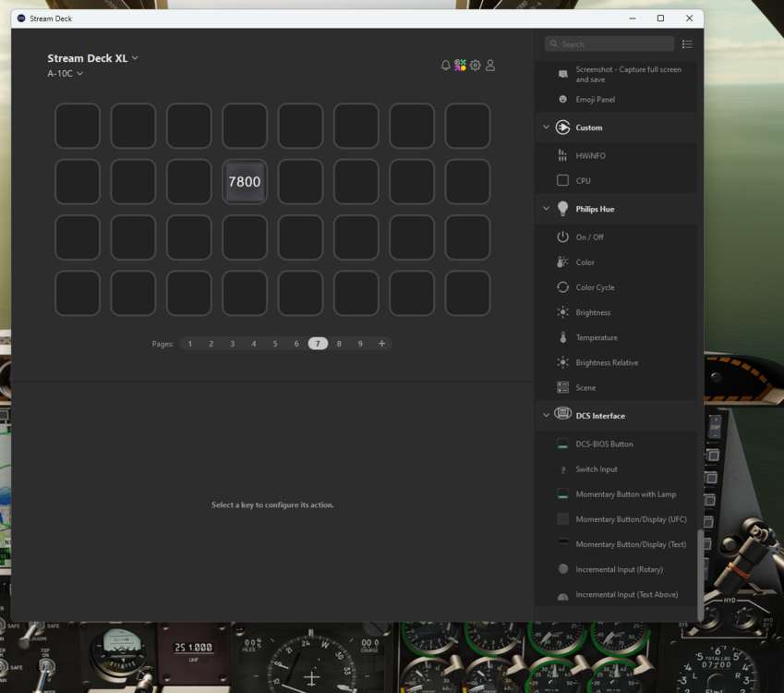Select the Philips Hue On / Off icon
This screenshot has height=693, width=784.
click(x=563, y=237)
